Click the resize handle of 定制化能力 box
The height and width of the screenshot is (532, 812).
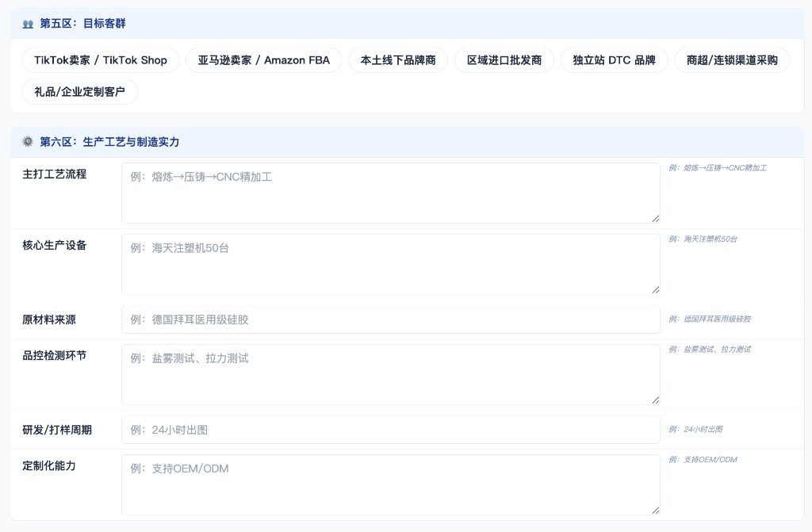(655, 511)
